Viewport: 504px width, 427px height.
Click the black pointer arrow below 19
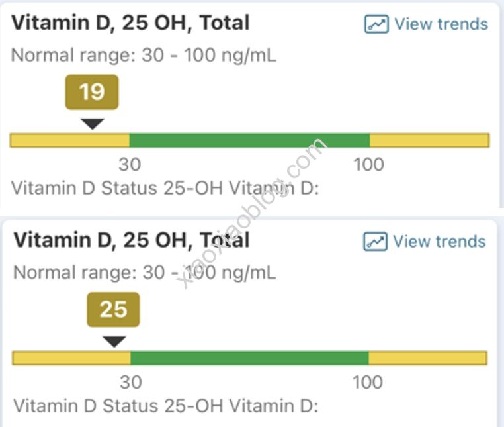pyautogui.click(x=92, y=123)
